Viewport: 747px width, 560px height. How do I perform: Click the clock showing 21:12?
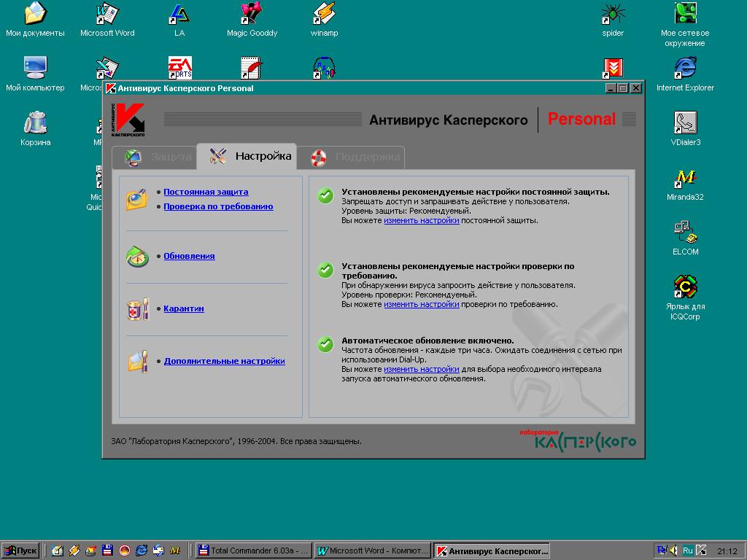[x=727, y=551]
